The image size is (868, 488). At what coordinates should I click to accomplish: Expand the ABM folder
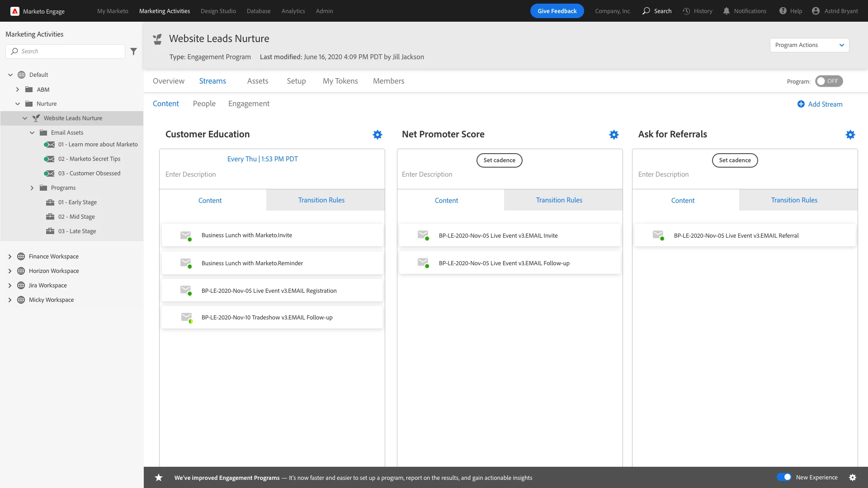[x=18, y=89]
